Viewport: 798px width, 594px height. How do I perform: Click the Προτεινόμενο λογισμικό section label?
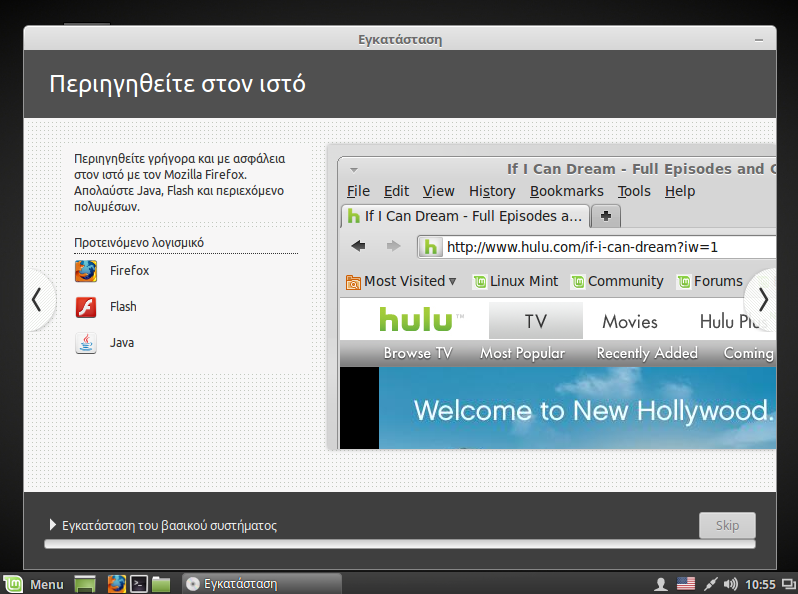[x=139, y=242]
